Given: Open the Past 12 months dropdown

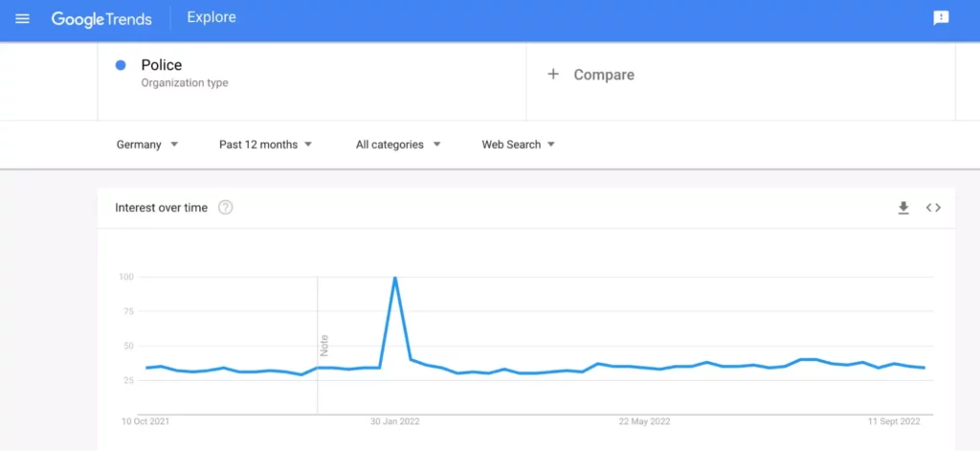Looking at the screenshot, I should [265, 145].
